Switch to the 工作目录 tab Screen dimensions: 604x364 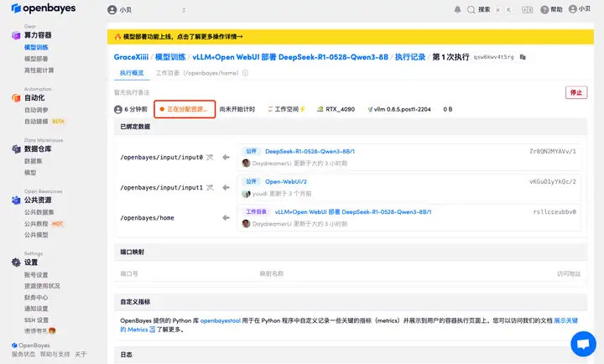(x=197, y=73)
